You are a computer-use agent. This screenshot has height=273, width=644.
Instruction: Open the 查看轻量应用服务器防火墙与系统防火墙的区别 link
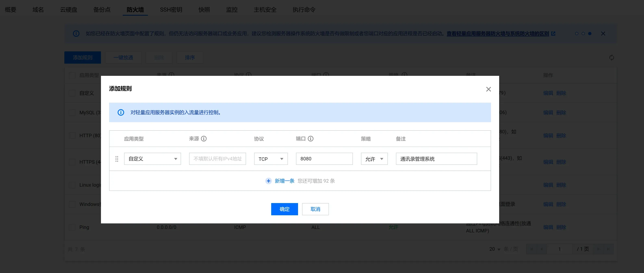[498, 34]
